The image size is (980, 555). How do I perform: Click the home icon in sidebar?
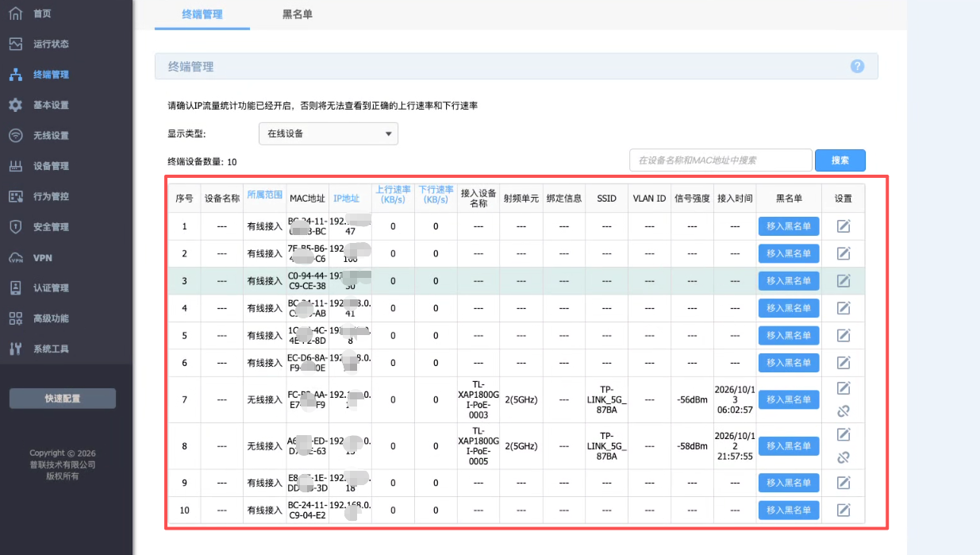(16, 13)
